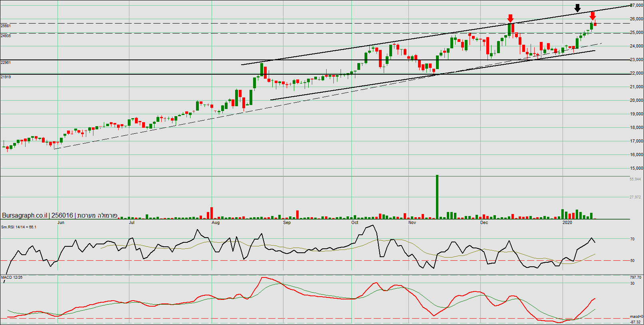The image size is (644, 325).
Task: Click the Dec marker on time axis
Action: point(484,223)
